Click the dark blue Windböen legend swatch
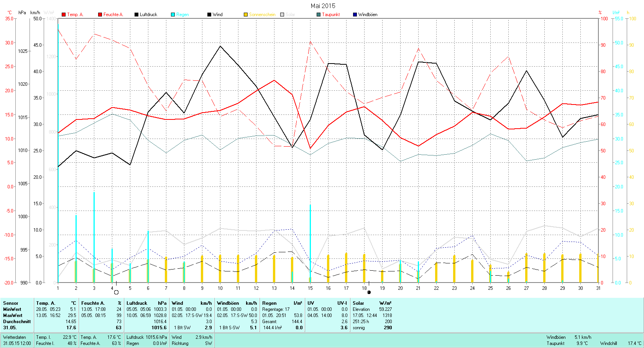The width and height of the screenshot is (644, 348). click(x=355, y=15)
